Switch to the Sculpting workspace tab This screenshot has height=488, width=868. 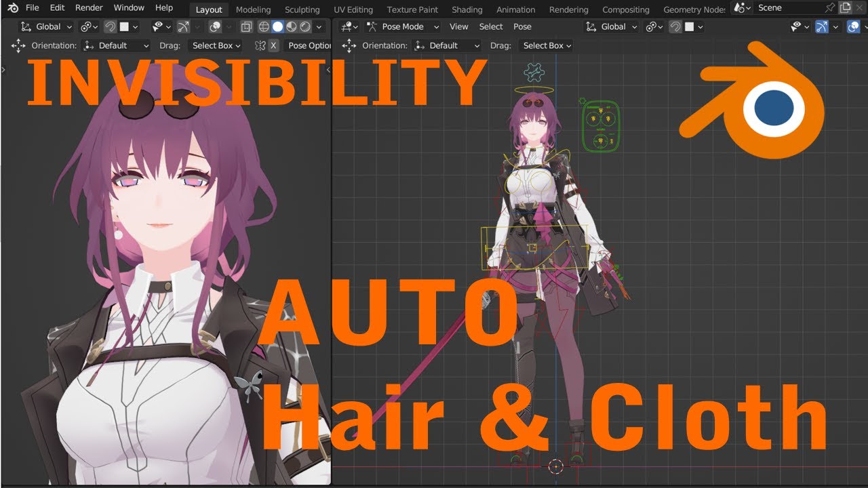point(302,9)
